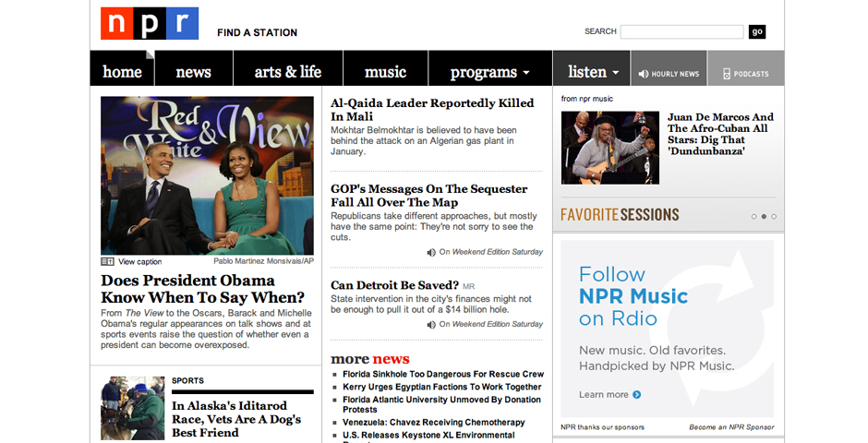The height and width of the screenshot is (443, 868).
Task: Click the FIND A STATION link
Action: pyautogui.click(x=258, y=32)
